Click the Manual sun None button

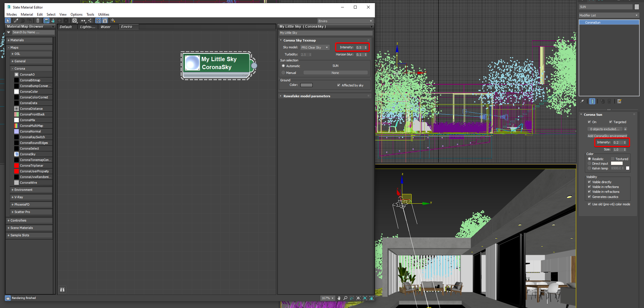335,73
